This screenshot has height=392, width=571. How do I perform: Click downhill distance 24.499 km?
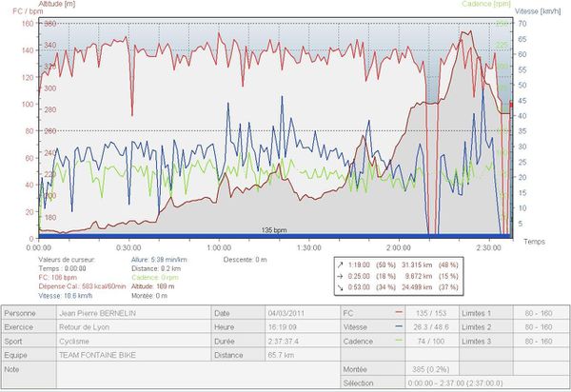tap(417, 287)
